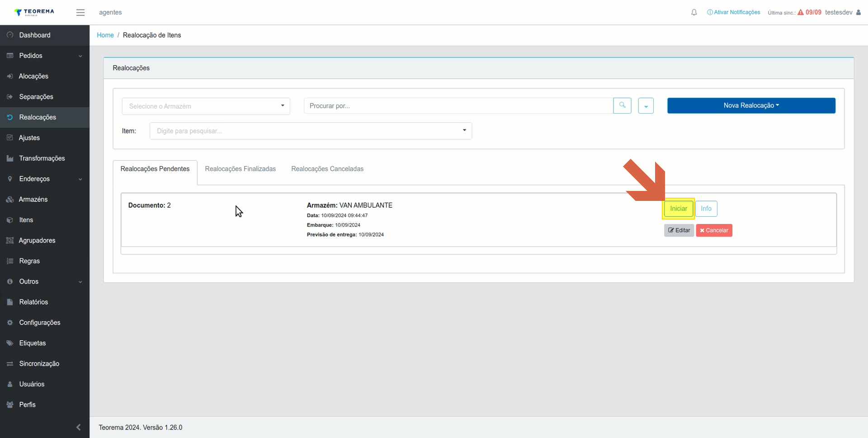Focus the Procurar por search field
The height and width of the screenshot is (438, 868).
click(x=458, y=106)
